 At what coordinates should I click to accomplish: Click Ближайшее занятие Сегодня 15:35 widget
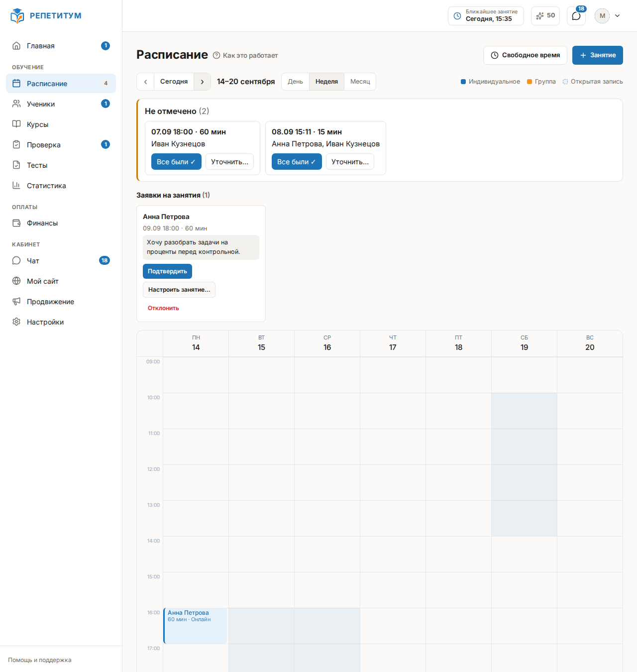pos(486,16)
